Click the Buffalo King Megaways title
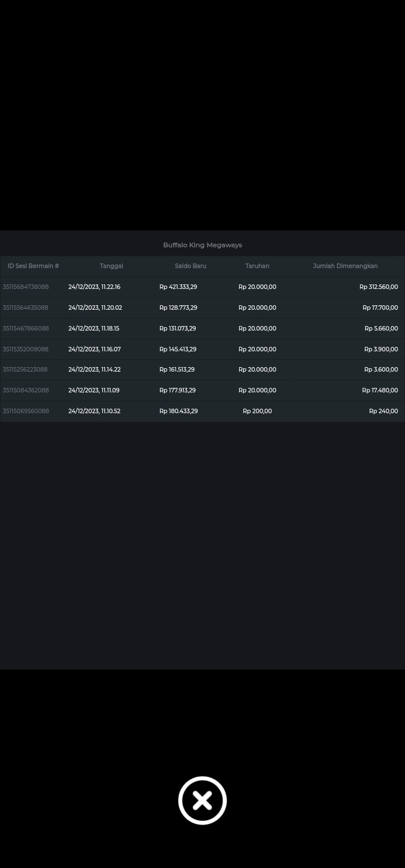Screen dimensions: 405x868 click(202, 245)
